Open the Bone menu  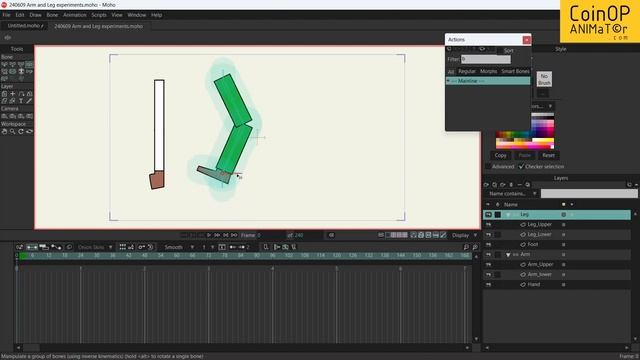tap(52, 15)
